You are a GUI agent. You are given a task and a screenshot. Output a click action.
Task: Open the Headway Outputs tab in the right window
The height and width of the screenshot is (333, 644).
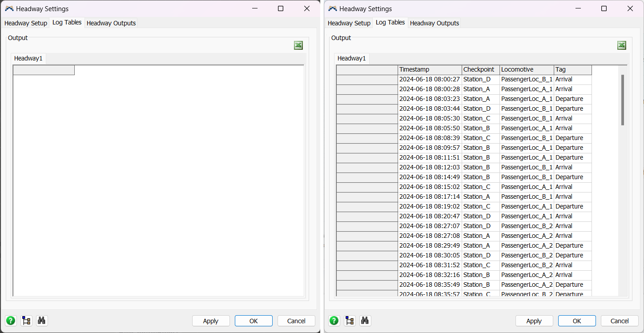click(435, 23)
